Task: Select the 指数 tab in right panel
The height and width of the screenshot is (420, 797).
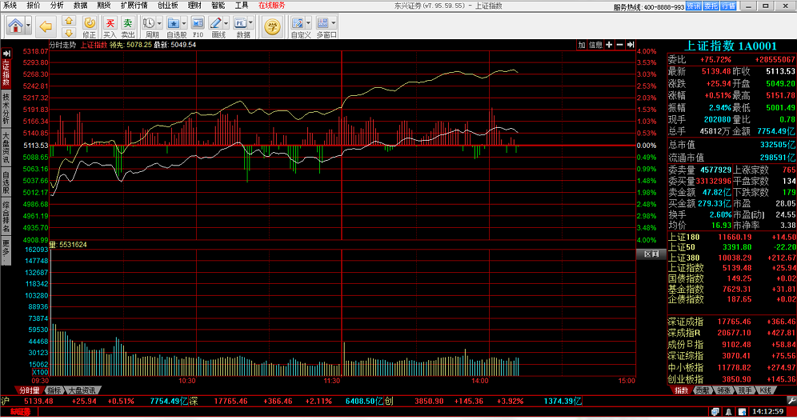Action: 681,391
